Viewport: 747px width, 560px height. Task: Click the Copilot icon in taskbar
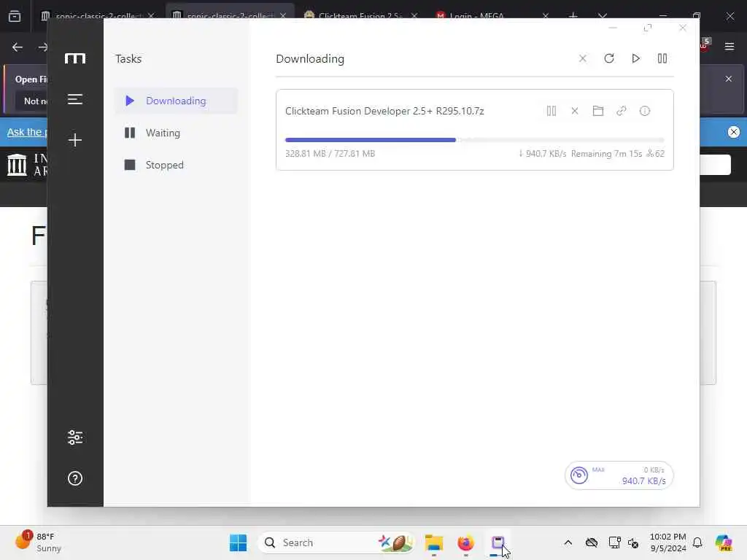pos(723,542)
